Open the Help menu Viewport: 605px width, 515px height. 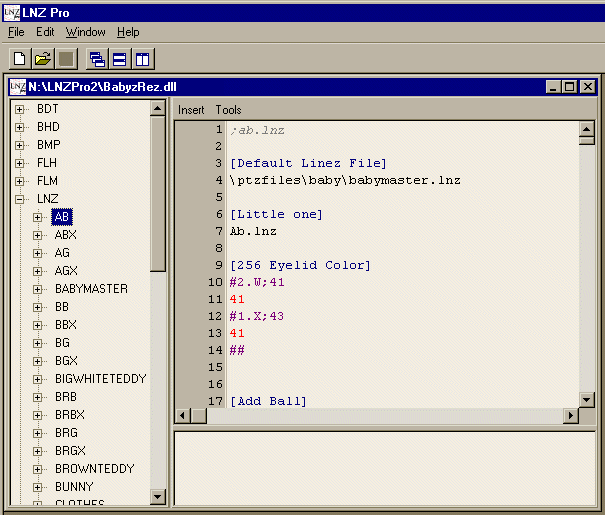pyautogui.click(x=128, y=32)
